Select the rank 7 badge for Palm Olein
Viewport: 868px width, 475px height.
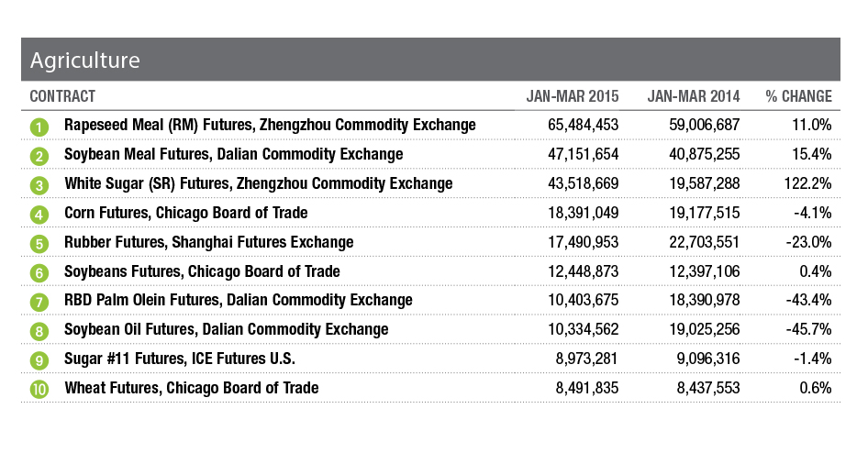click(39, 302)
